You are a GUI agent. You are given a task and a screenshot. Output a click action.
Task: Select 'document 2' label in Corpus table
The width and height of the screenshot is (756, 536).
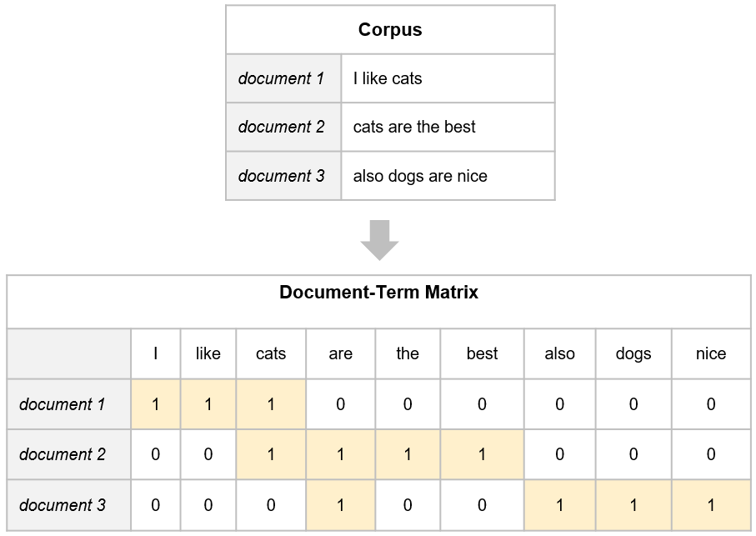point(283,128)
